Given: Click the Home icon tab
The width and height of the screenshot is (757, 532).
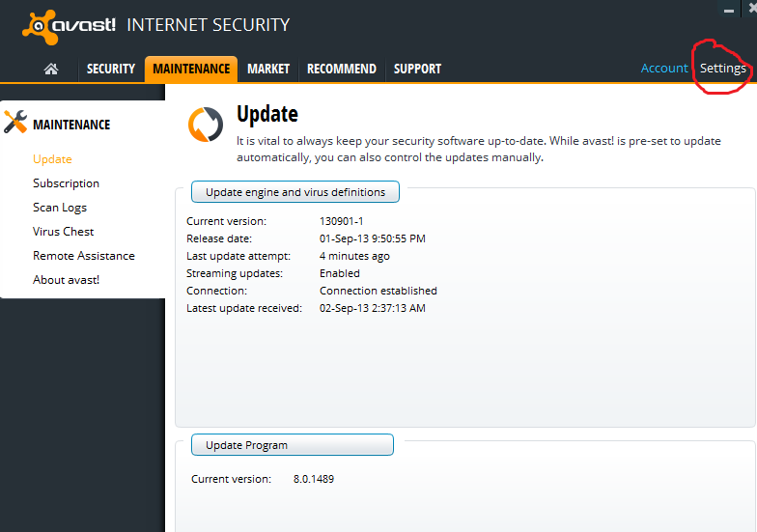Looking at the screenshot, I should click(x=50, y=69).
